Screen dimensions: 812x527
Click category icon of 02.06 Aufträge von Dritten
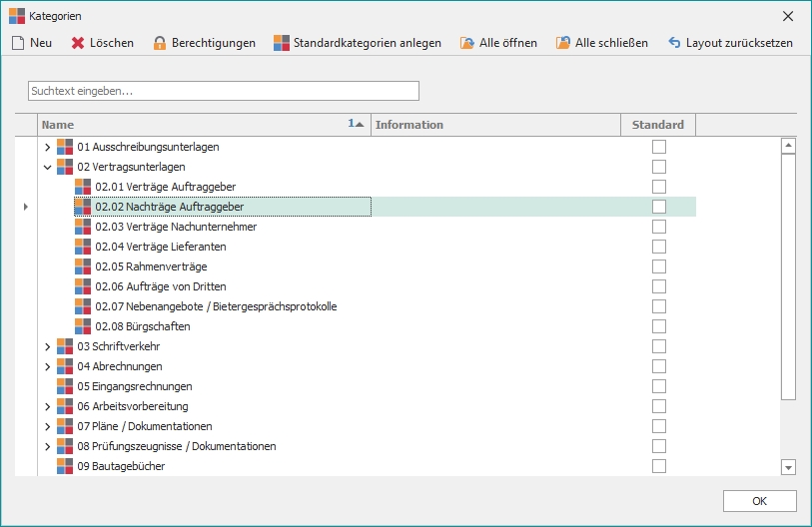[x=83, y=286]
